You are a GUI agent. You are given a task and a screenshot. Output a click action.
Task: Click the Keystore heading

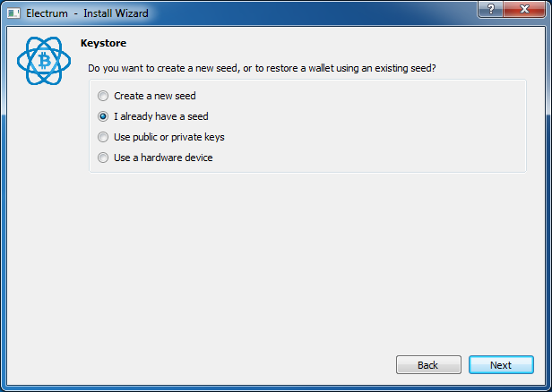click(x=103, y=43)
